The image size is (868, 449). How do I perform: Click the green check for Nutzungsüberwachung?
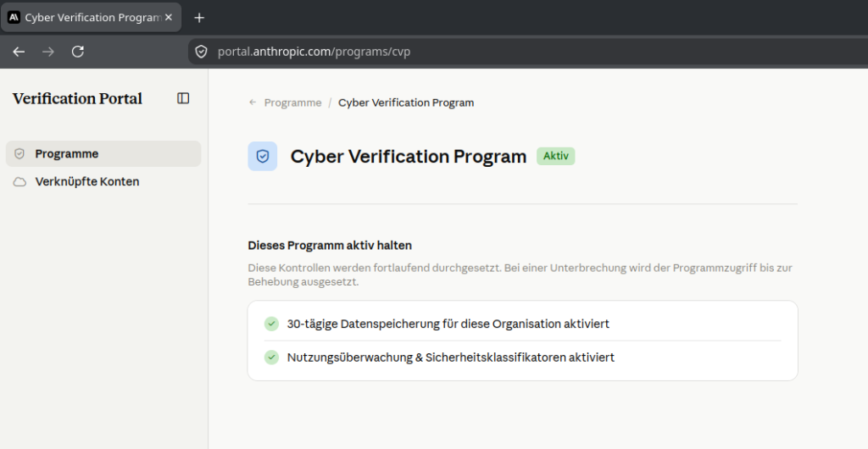click(271, 358)
